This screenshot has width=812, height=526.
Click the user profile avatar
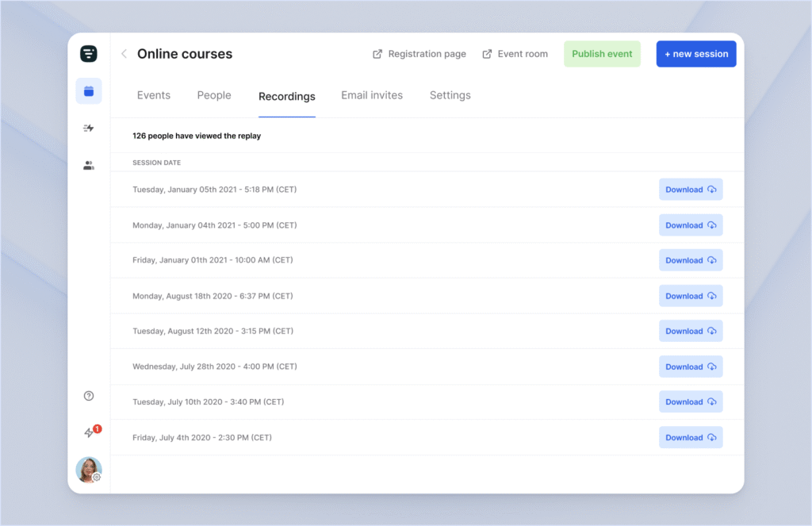[89, 470]
